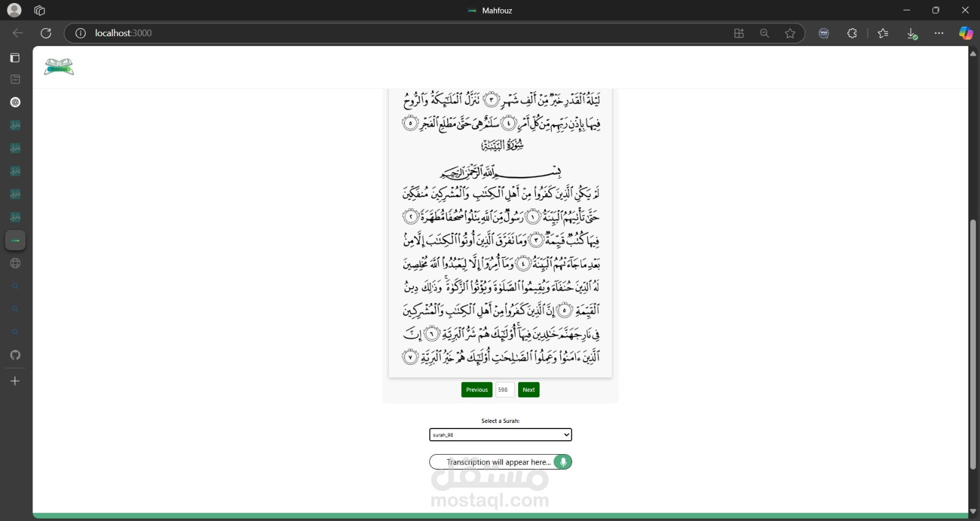The image size is (980, 521).
Task: Open the tab actions menu icon
Action: pos(15,79)
